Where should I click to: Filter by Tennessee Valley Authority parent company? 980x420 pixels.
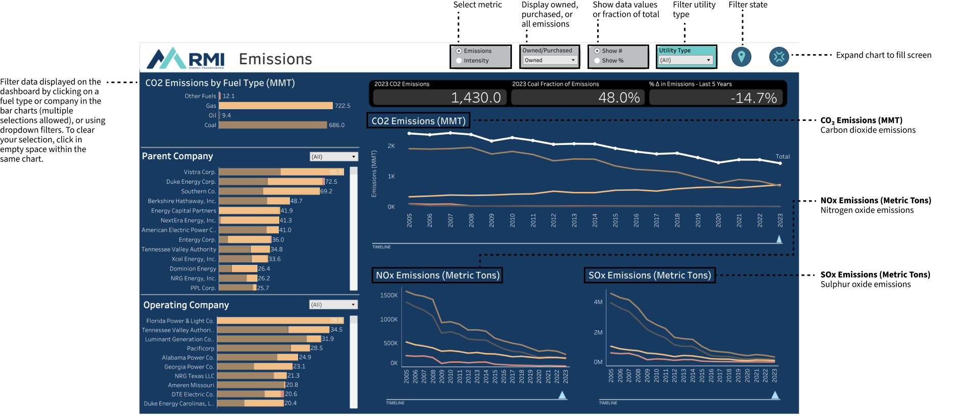[244, 250]
